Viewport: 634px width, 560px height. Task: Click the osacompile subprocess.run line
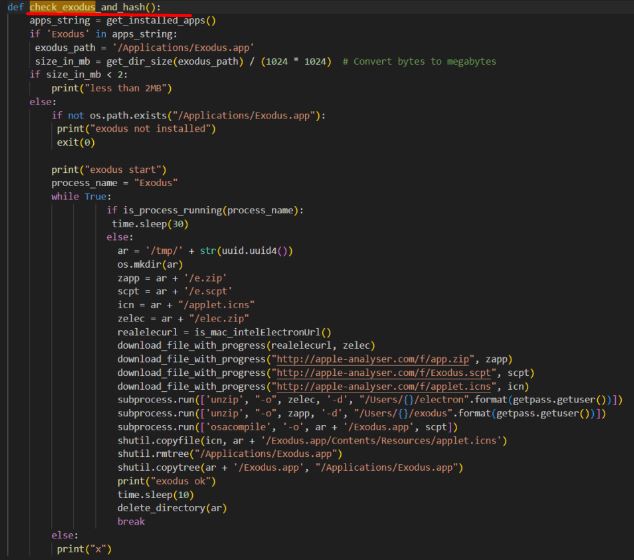pos(287,427)
